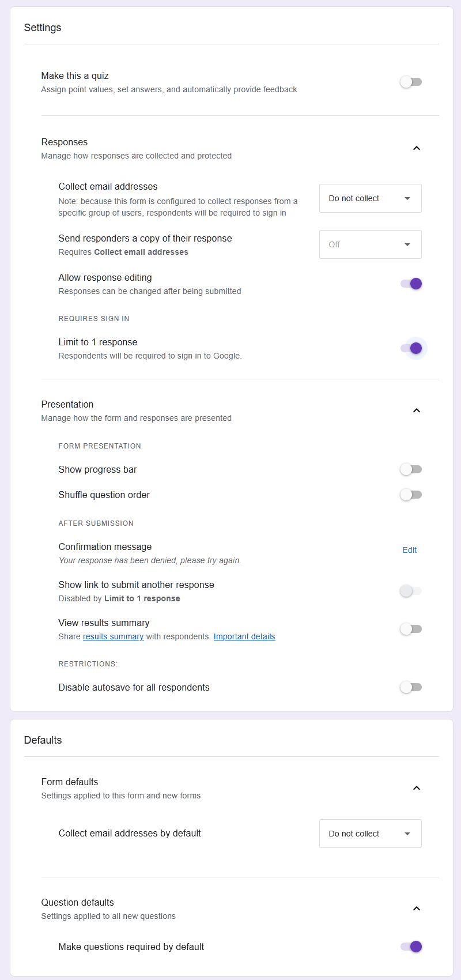The height and width of the screenshot is (980, 461).
Task: Disable the Limit to 1 response toggle
Action: click(411, 348)
